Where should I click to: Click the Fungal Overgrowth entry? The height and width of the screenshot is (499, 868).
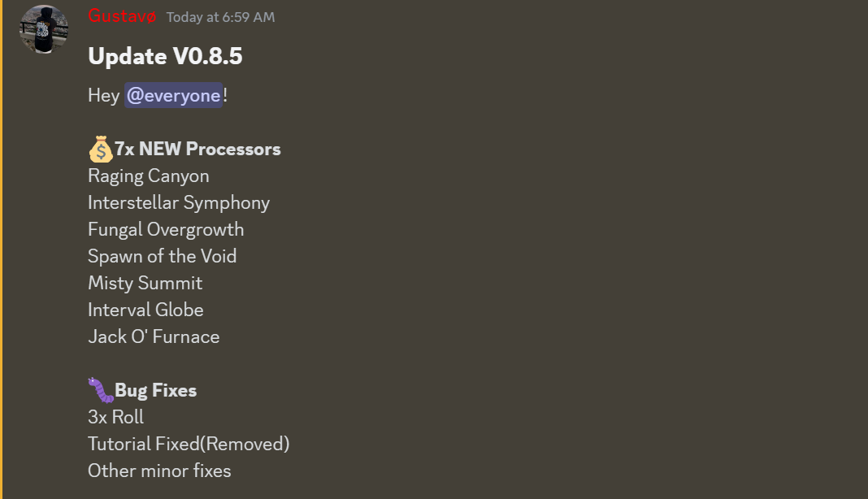coord(166,229)
